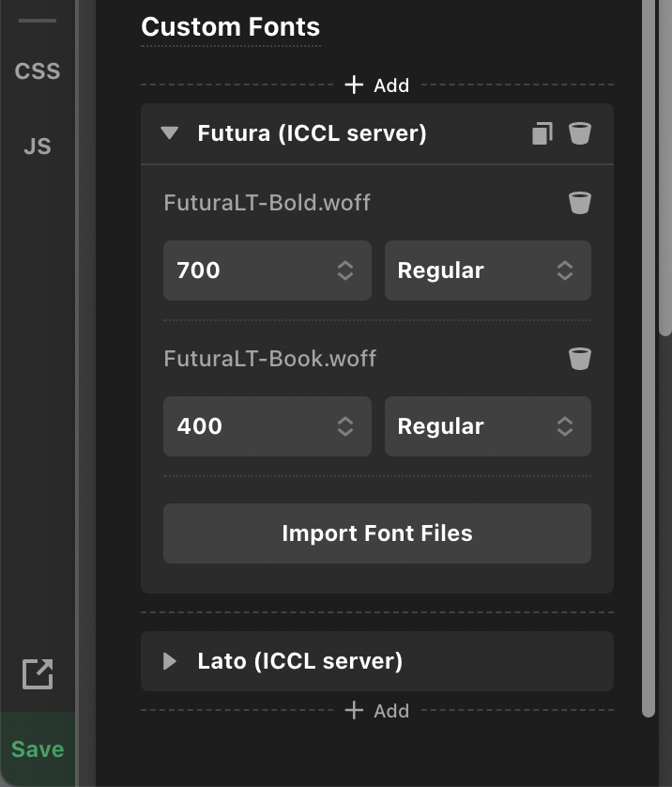The width and height of the screenshot is (672, 787).
Task: Click the Custom Fonts heading
Action: (x=231, y=27)
